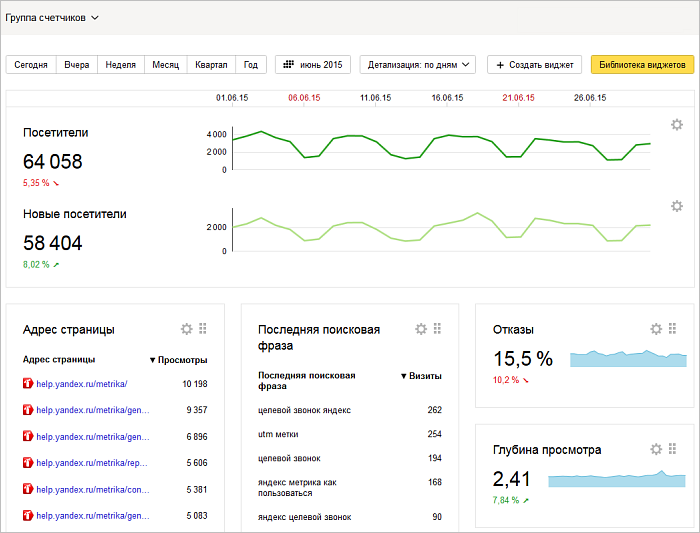
Task: Expand the Группа счетчиков dropdown
Action: coord(52,18)
